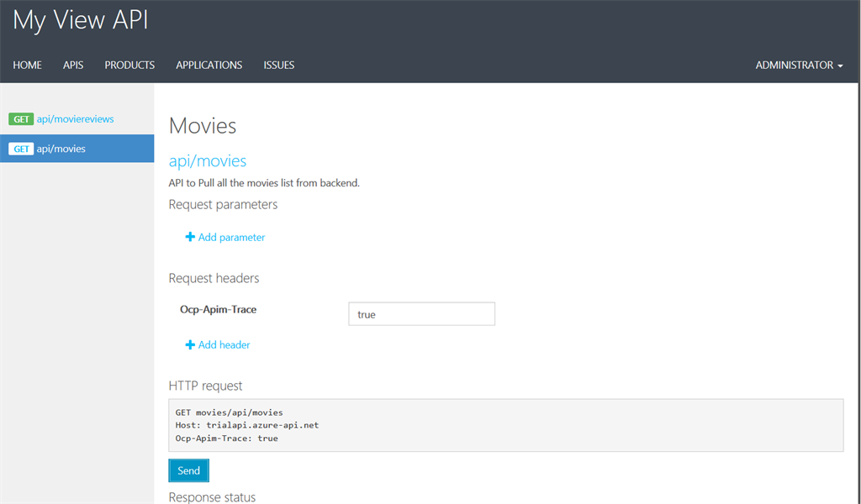861x504 pixels.
Task: Select the api/moviereviews operation in sidebar
Action: coord(75,119)
